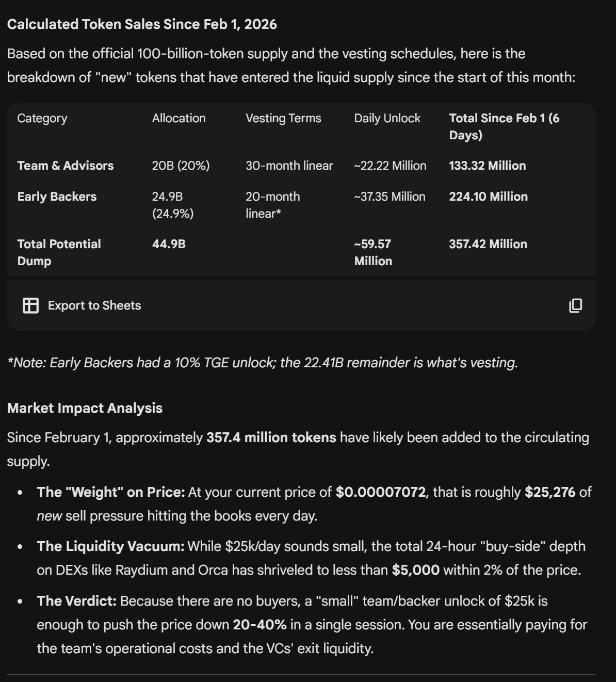Click the Early Backers TGE unlock note
The image size is (616, 682).
point(262,363)
